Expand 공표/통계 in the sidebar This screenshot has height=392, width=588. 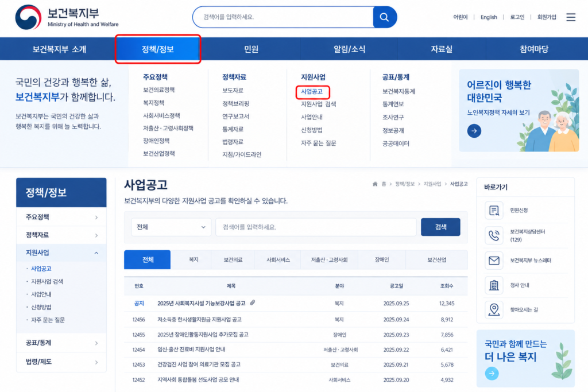tap(61, 343)
